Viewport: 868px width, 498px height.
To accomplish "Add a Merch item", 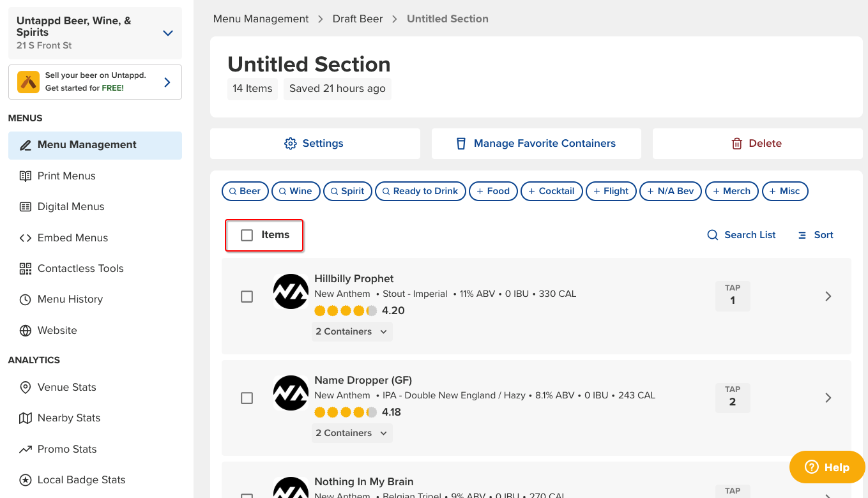I will tap(732, 191).
